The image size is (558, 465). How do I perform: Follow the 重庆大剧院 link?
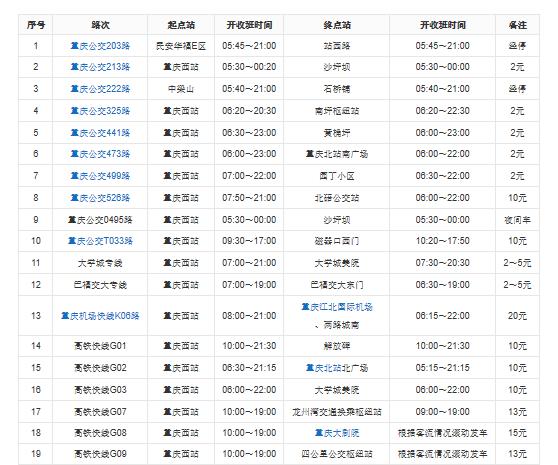[337, 433]
